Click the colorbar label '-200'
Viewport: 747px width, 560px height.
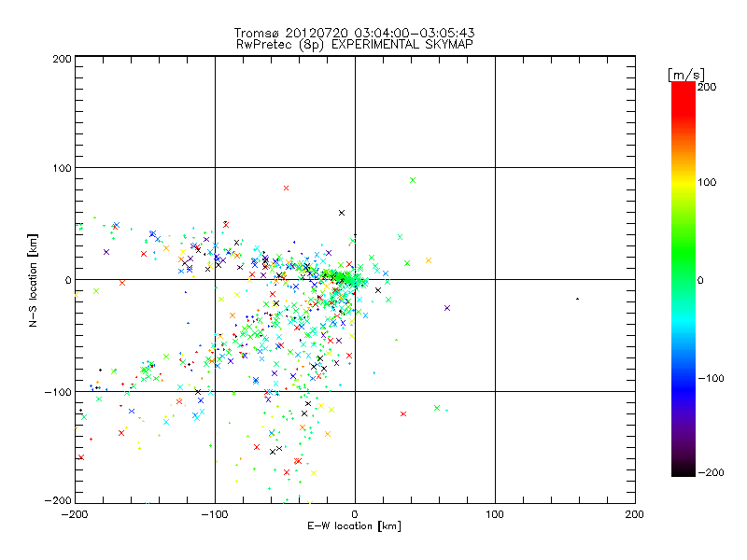point(711,472)
